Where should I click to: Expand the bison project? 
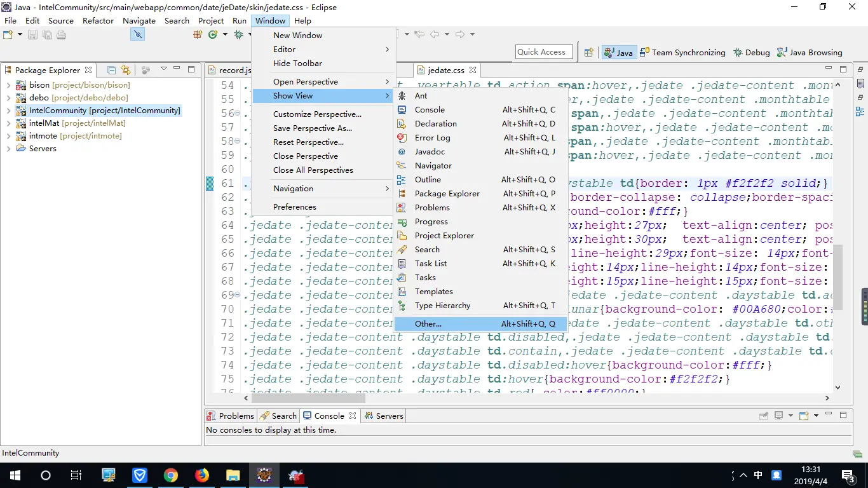[x=8, y=85]
